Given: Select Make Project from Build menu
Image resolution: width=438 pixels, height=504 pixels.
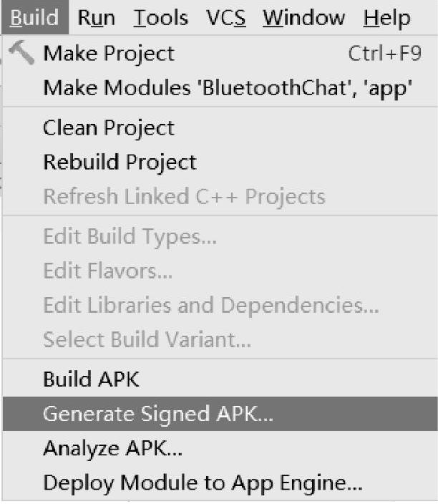Looking at the screenshot, I should (x=109, y=54).
